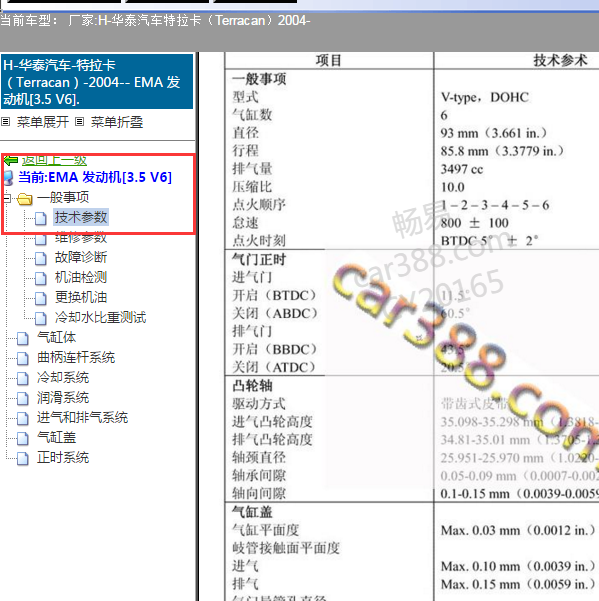Click the green back arrow icon
The image size is (599, 601).
click(11, 160)
